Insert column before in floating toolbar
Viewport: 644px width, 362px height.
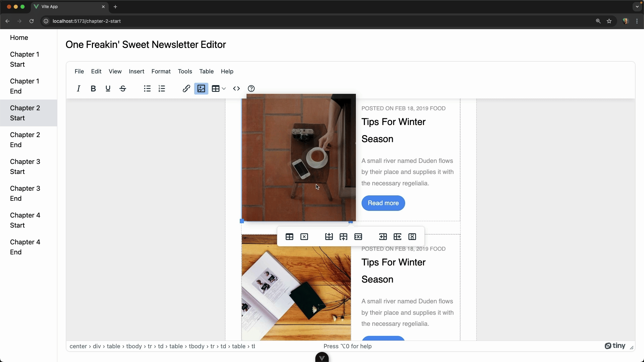coord(383,237)
